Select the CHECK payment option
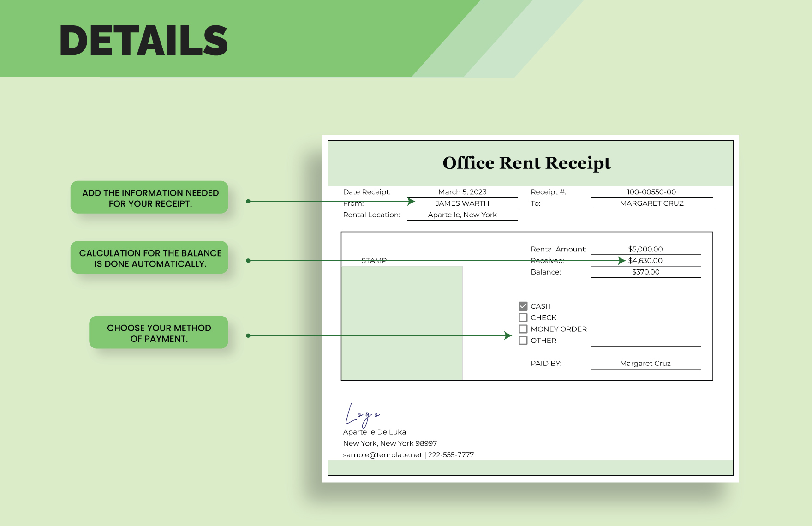Image resolution: width=812 pixels, height=526 pixels. tap(522, 317)
